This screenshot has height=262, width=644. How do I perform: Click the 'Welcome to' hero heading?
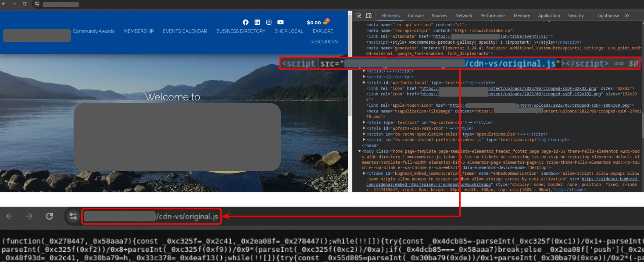pyautogui.click(x=172, y=97)
